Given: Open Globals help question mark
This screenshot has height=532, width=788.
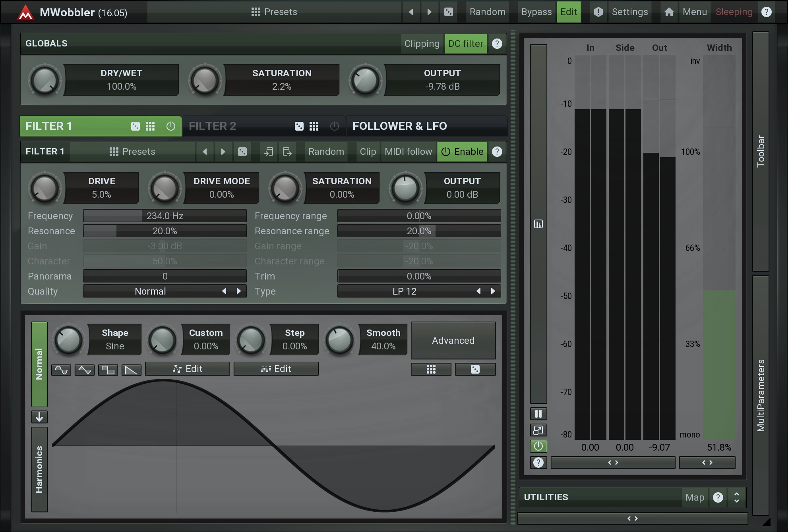Looking at the screenshot, I should point(497,44).
